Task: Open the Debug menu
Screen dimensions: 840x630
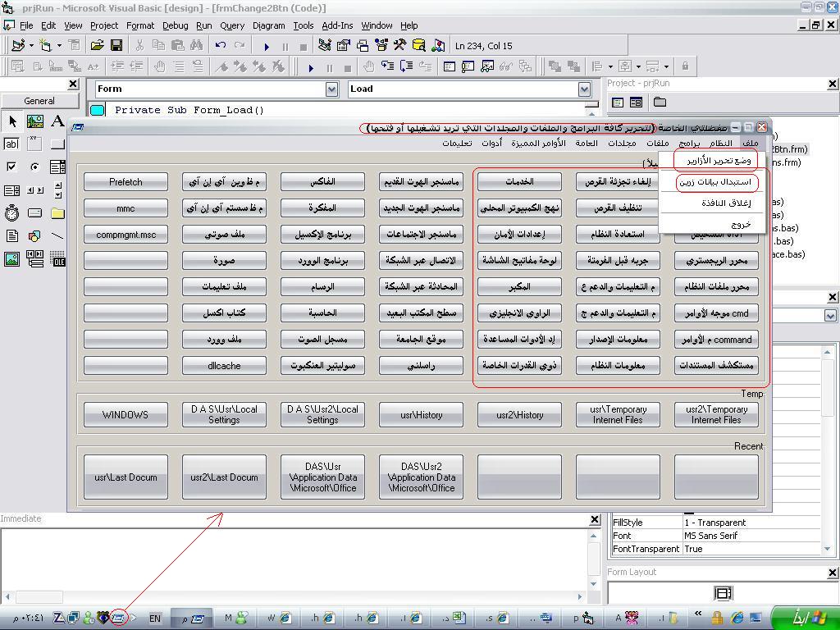Action: 176,25
